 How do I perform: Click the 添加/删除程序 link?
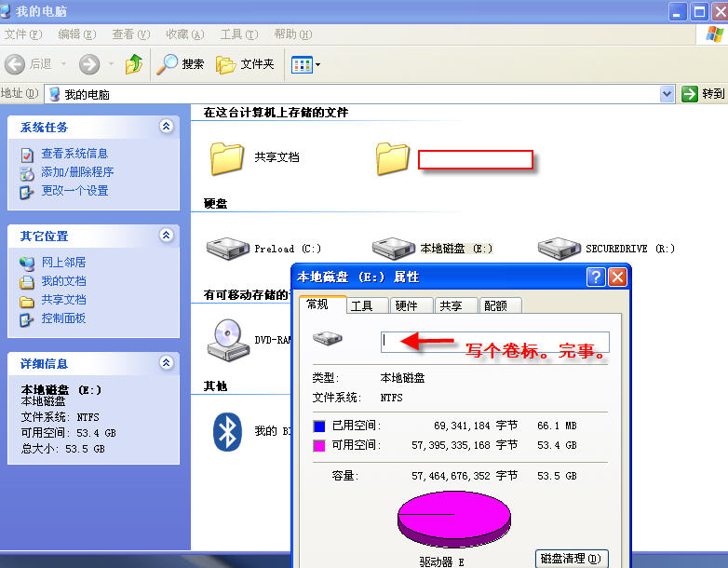pos(77,172)
